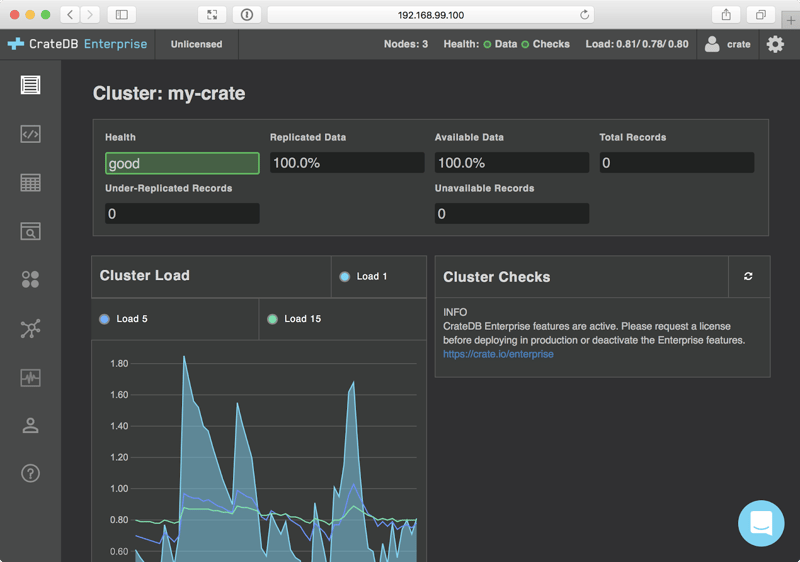Click the 1.00 axis label on chart
This screenshot has height=562, width=800.
click(119, 489)
